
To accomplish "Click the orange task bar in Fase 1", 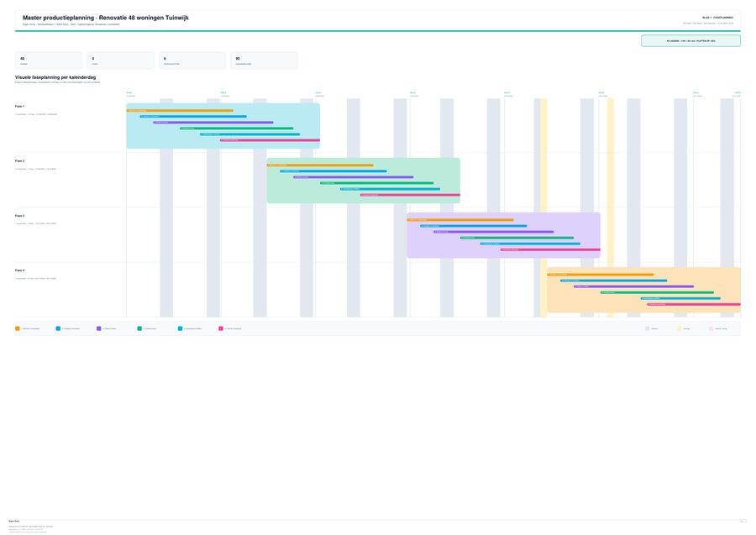I will (x=180, y=110).
